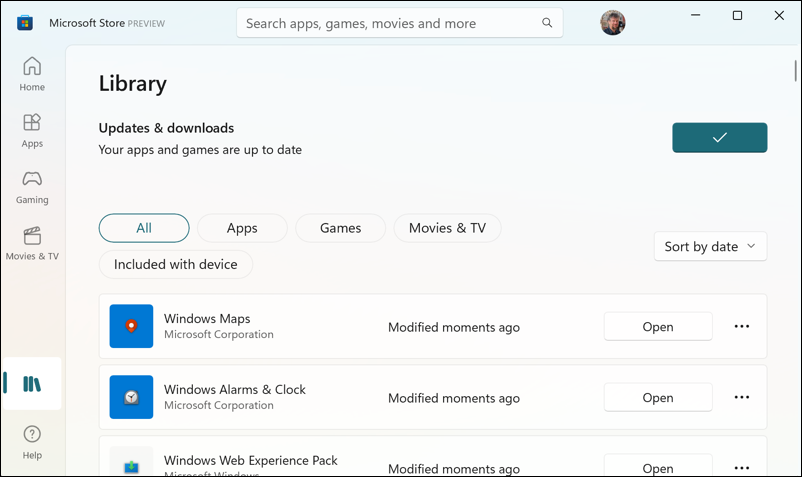Open Movies & TV in the sidebar
Screen dimensions: 802x477
32,243
